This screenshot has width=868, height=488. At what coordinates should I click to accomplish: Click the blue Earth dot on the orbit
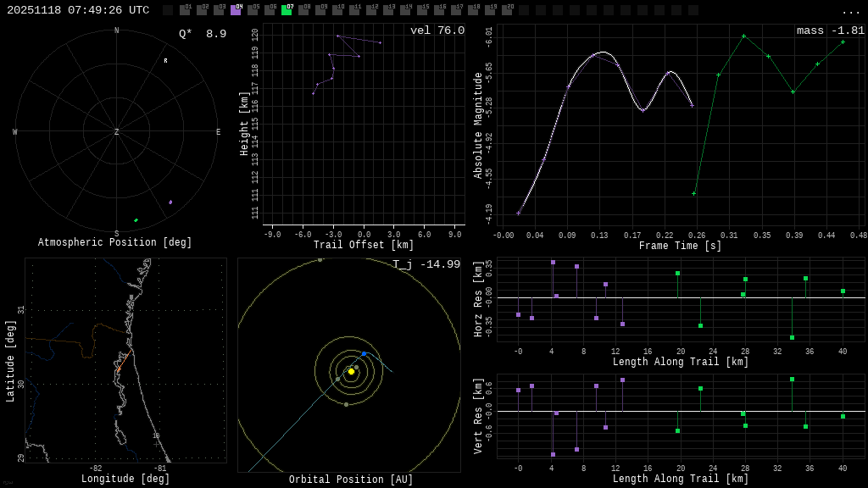click(x=364, y=354)
